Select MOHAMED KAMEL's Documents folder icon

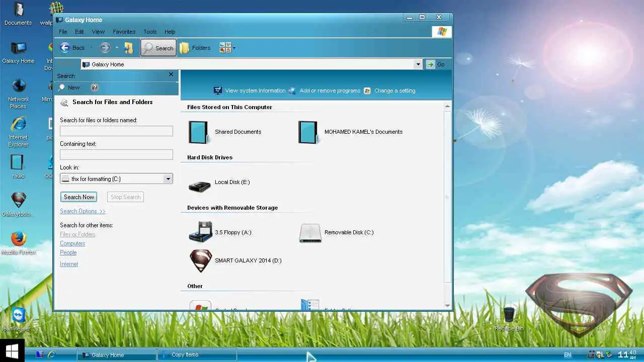click(308, 132)
